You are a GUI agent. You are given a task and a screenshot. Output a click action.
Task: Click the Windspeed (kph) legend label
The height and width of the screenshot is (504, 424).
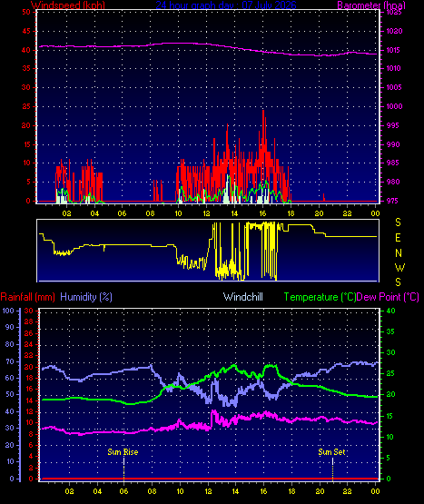68,5
